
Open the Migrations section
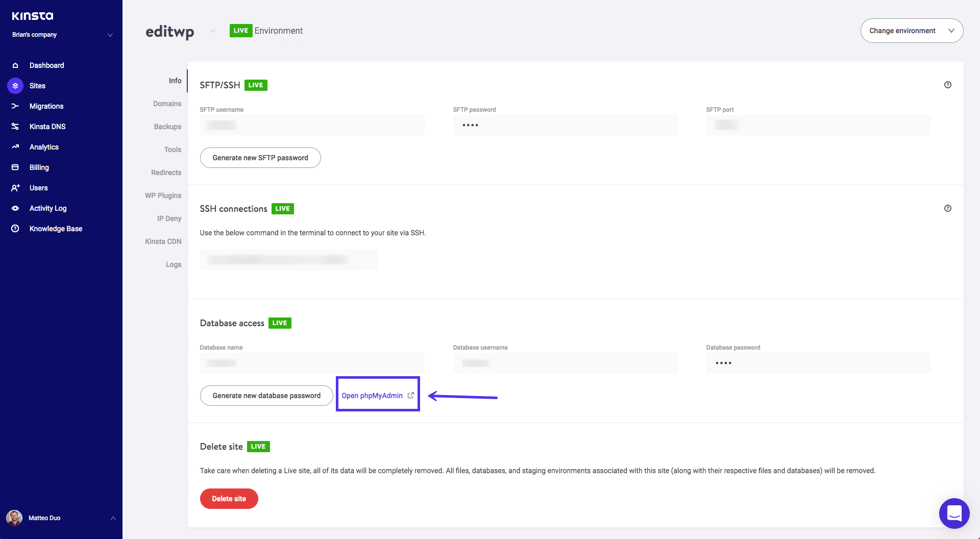click(x=46, y=106)
